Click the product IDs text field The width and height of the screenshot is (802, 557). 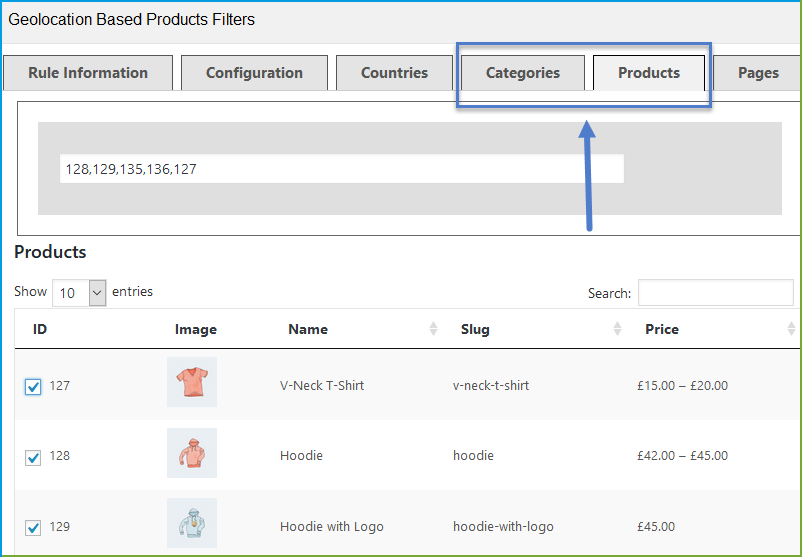click(x=341, y=169)
